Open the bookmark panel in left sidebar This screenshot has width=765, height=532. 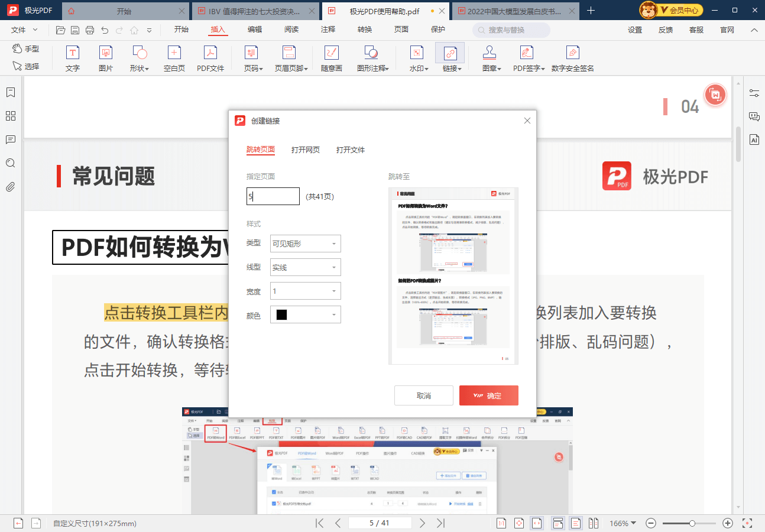click(11, 93)
